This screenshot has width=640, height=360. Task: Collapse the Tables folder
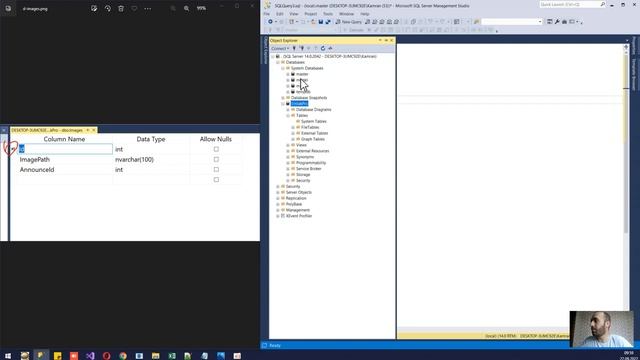click(x=288, y=116)
